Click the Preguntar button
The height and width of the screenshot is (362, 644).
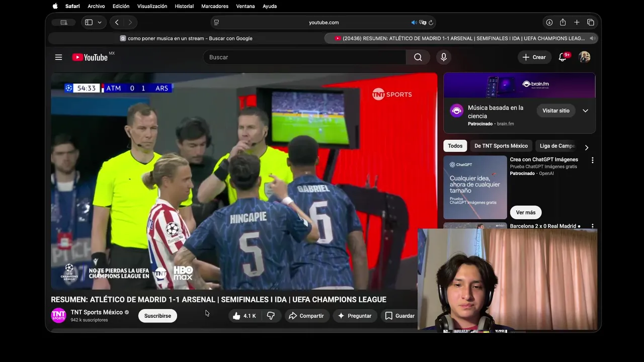[355, 316]
